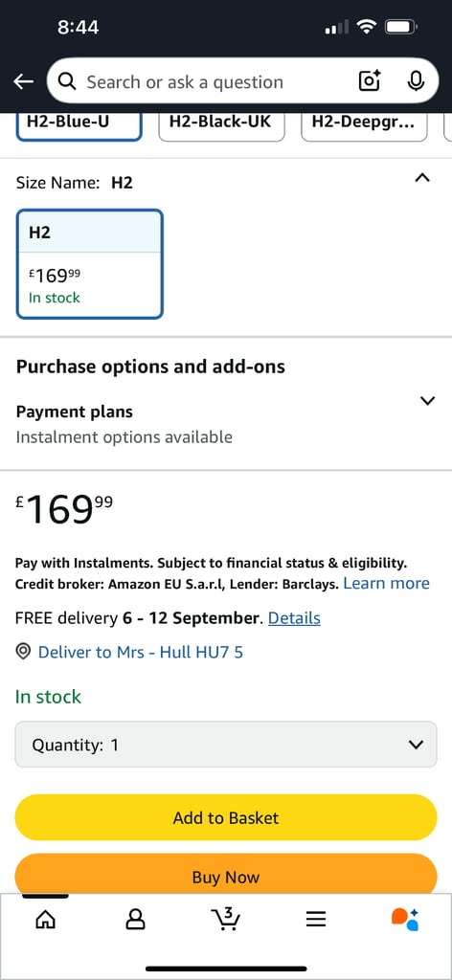Open Learn more instalments link
This screenshot has width=452, height=980.
pyautogui.click(x=386, y=583)
